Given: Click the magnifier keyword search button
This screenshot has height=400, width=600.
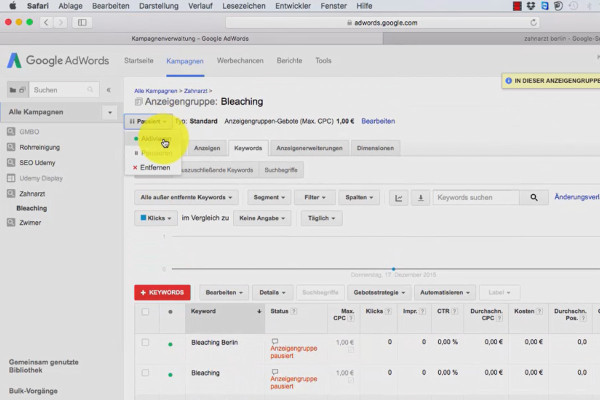Looking at the screenshot, I should pyautogui.click(x=534, y=198).
